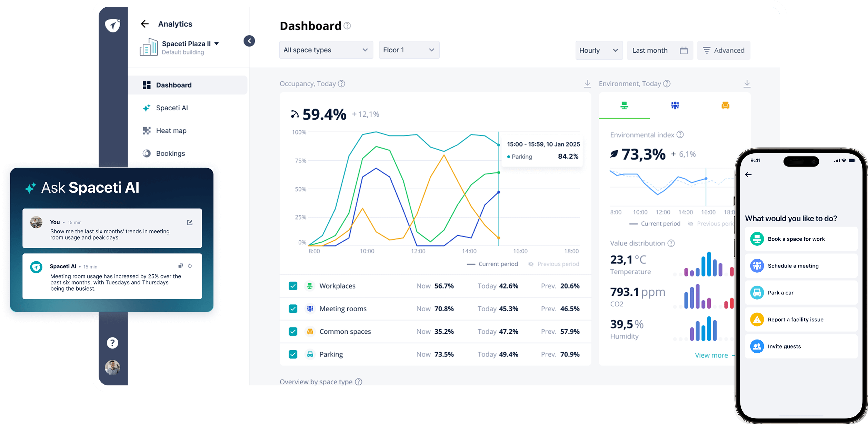Switch to common spaces environment tab
Viewport: 868px width, 424px height.
(725, 105)
